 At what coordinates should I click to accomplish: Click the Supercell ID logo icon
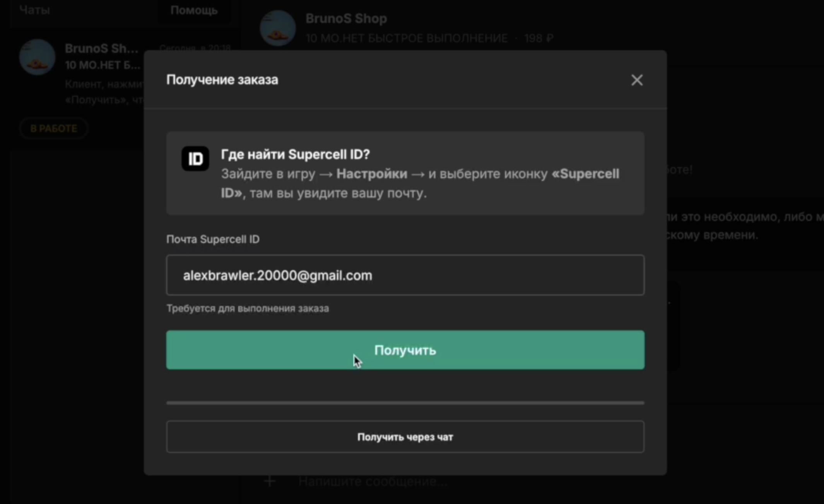(x=195, y=158)
